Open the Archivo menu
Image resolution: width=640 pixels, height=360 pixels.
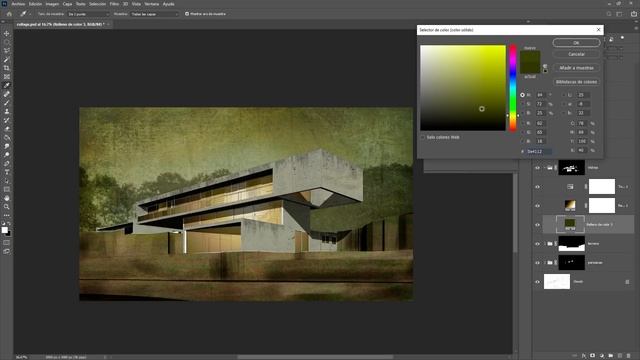18,4
